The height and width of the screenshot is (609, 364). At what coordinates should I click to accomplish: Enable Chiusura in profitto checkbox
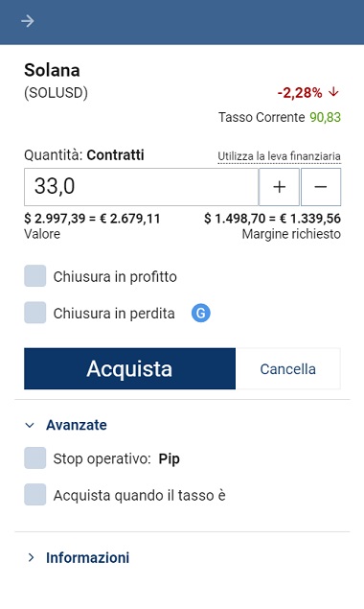click(x=34, y=276)
